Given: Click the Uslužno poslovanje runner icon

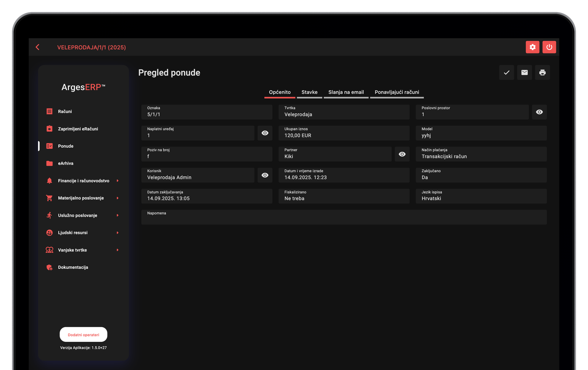Looking at the screenshot, I should pos(50,215).
